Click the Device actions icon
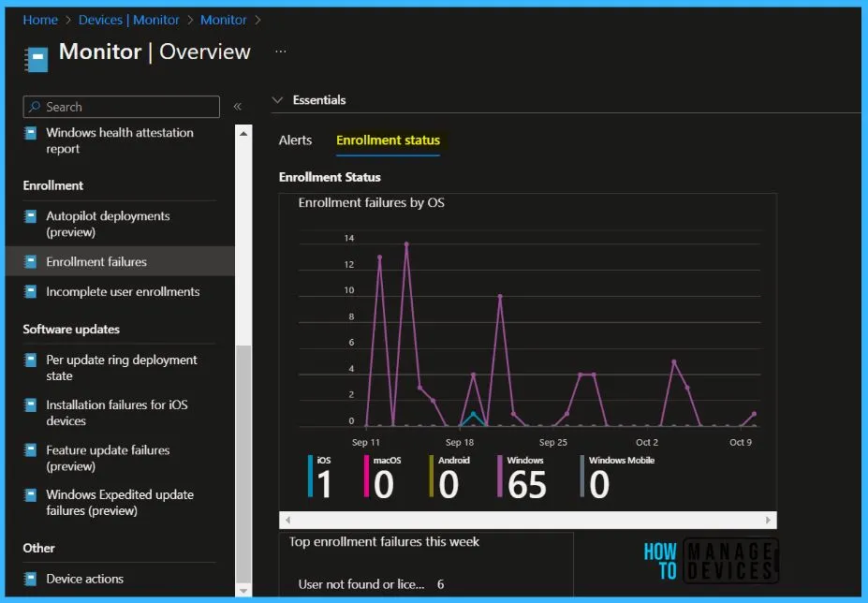 click(x=31, y=579)
